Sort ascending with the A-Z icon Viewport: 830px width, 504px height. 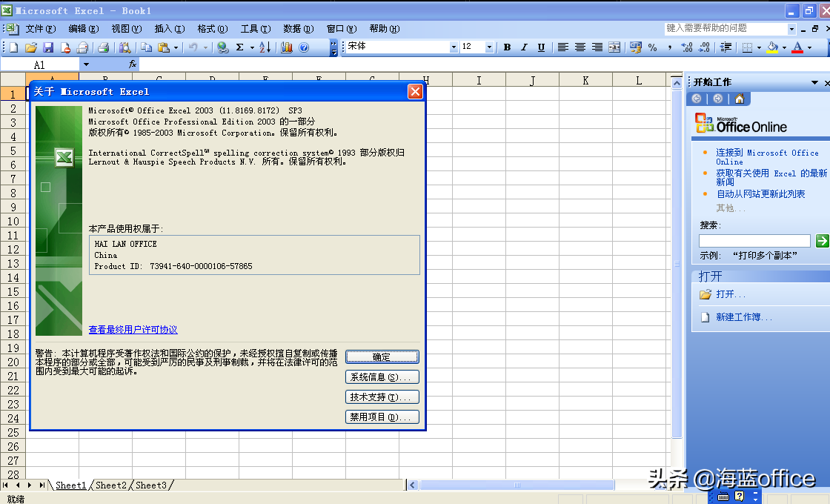pyautogui.click(x=265, y=47)
